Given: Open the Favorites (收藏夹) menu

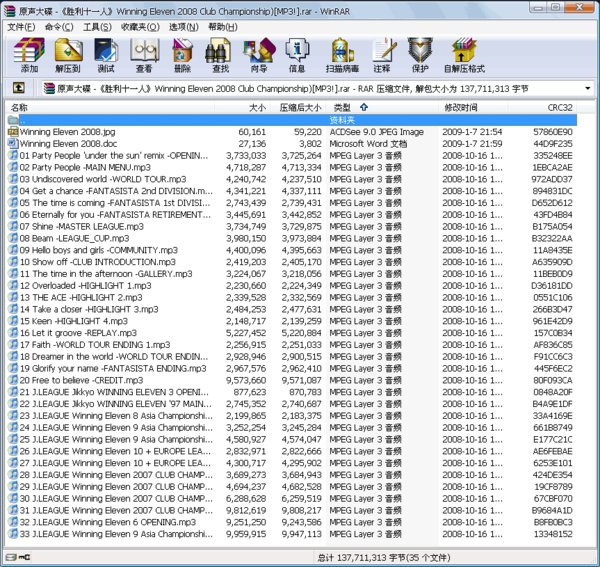Looking at the screenshot, I should 140,27.
